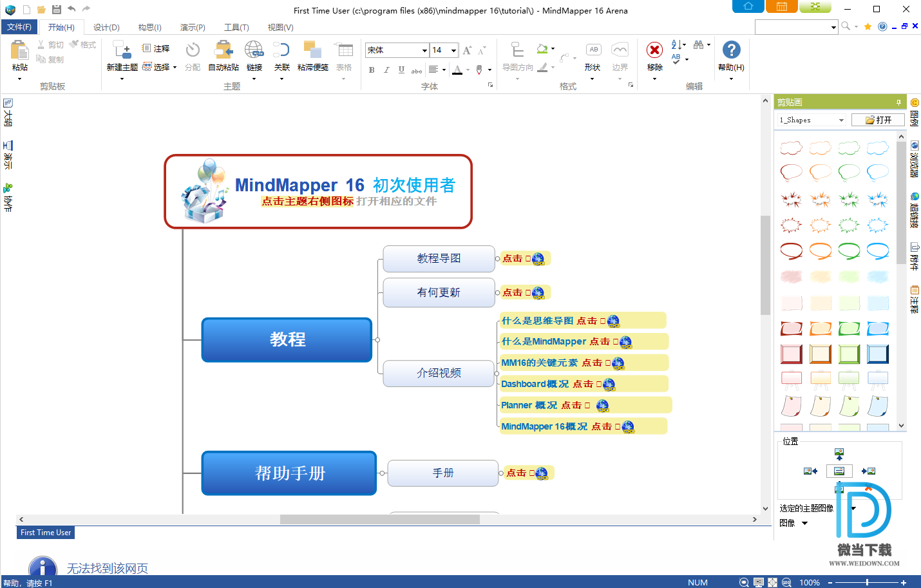Select centered image position option
Screen dimensions: 921x588
839,471
